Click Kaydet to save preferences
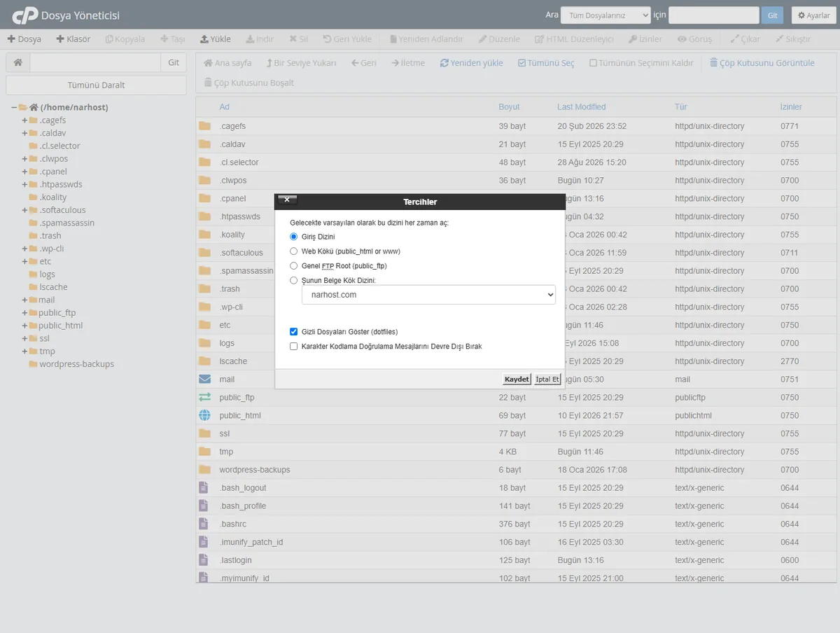Viewport: 840px width, 633px height. click(517, 379)
